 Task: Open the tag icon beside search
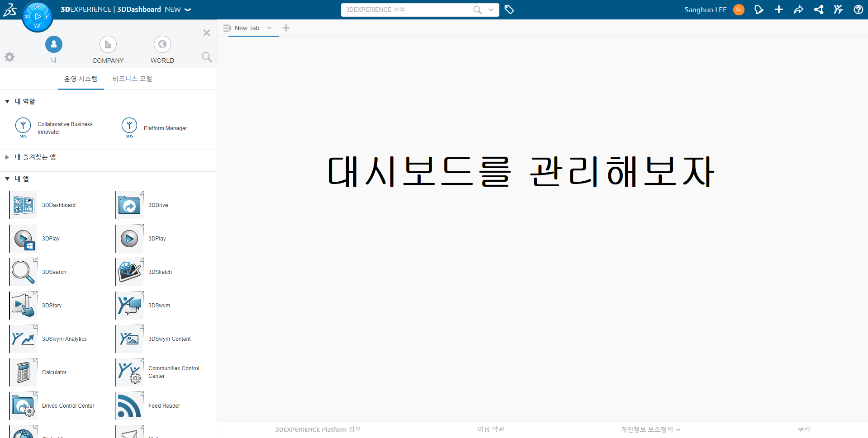pos(509,9)
